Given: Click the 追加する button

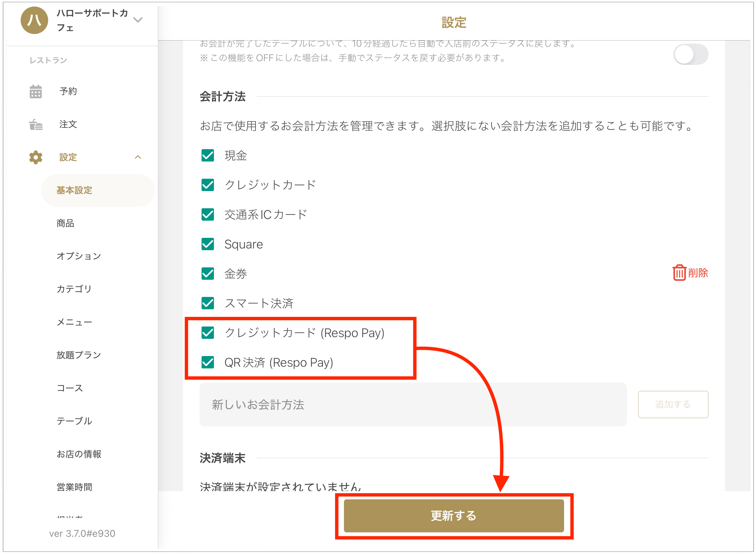Looking at the screenshot, I should [673, 405].
